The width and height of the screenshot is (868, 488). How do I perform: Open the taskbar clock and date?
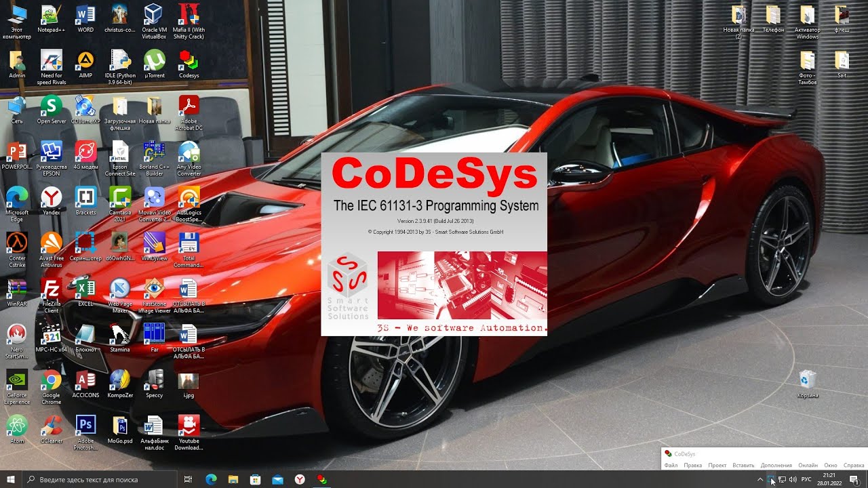[829, 479]
